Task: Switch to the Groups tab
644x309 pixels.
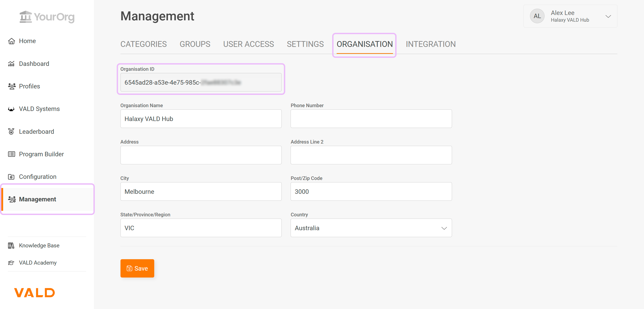Action: pyautogui.click(x=195, y=44)
